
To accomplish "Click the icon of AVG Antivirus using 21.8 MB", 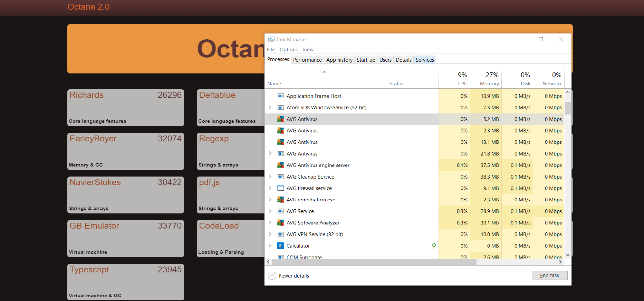I will pyautogui.click(x=281, y=154).
